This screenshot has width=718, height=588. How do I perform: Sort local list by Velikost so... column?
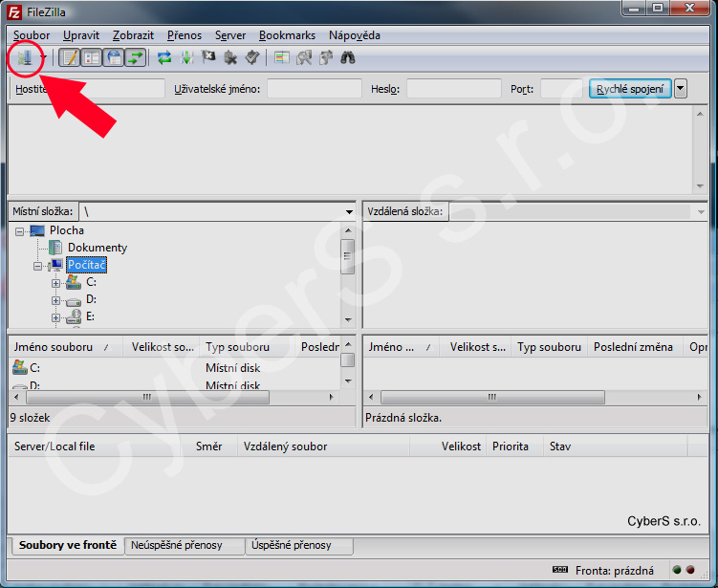162,347
